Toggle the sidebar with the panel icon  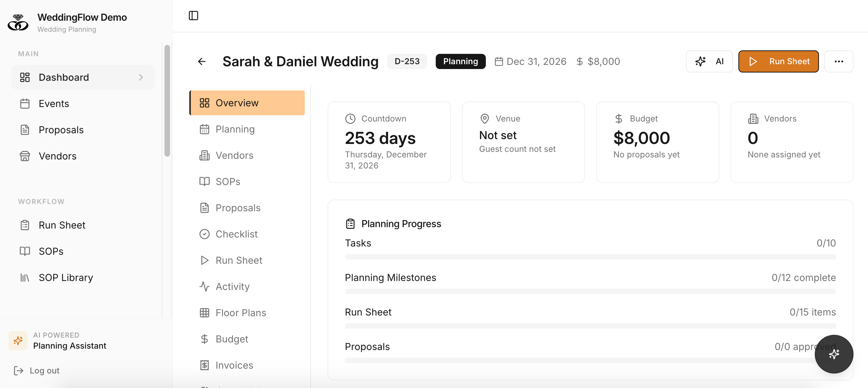click(194, 16)
